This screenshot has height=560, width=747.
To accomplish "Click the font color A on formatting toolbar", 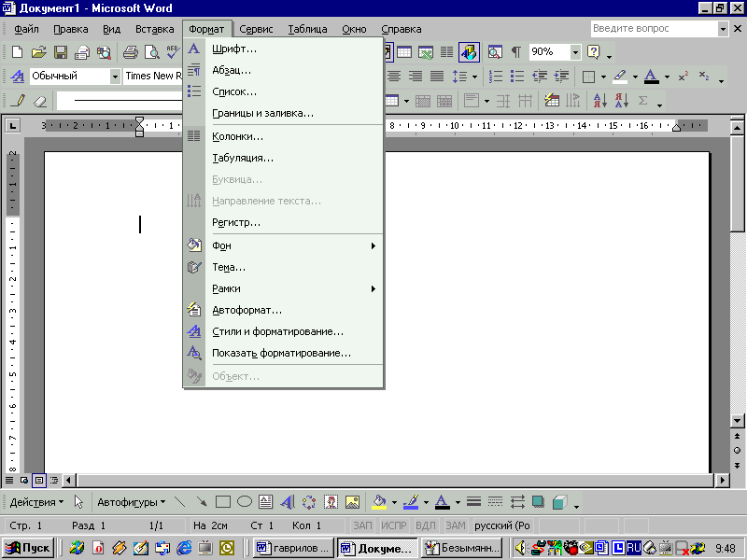I will point(651,77).
